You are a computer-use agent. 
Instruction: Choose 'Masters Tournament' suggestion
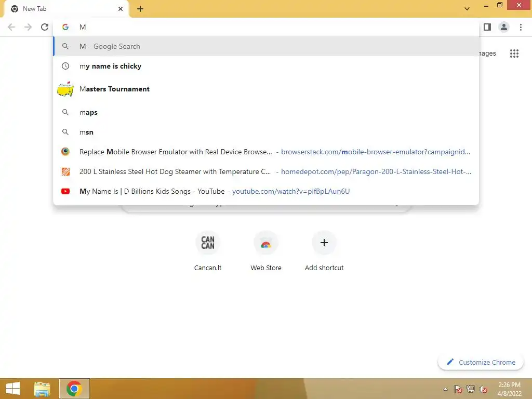266,89
